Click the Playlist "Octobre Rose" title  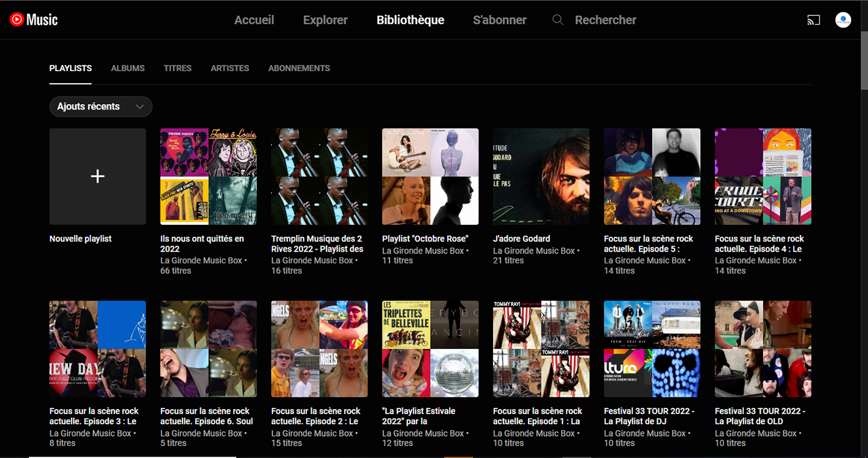425,239
